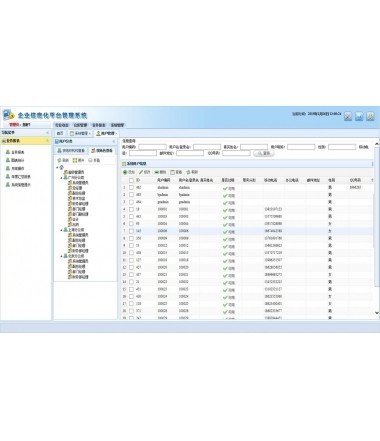This screenshot has width=380, height=441.
Task: Click into the login name search field
Action: [207, 147]
